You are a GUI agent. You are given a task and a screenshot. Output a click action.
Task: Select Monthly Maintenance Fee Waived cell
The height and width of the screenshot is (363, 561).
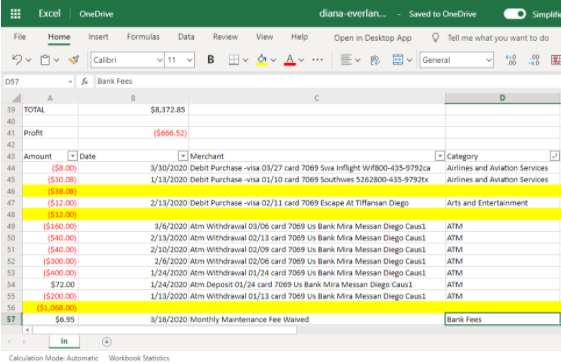(317, 319)
